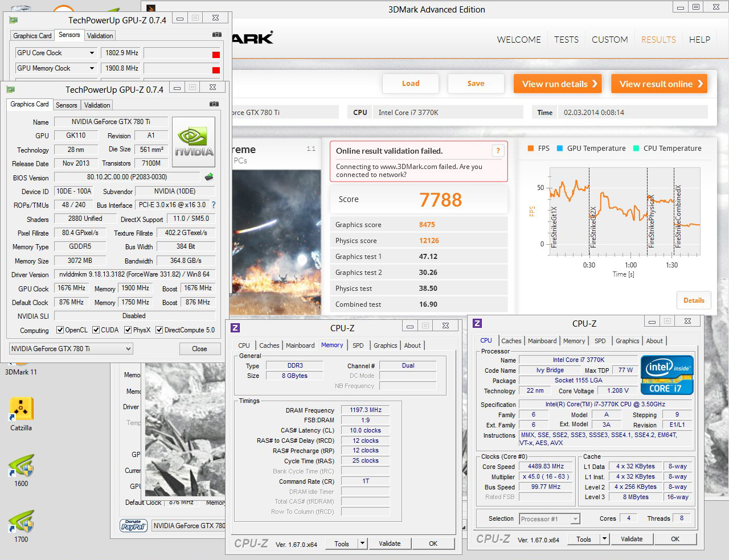This screenshot has height=560, width=729.
Task: Click the NVIDIA logo in GPU-Z
Action: pyautogui.click(x=194, y=142)
